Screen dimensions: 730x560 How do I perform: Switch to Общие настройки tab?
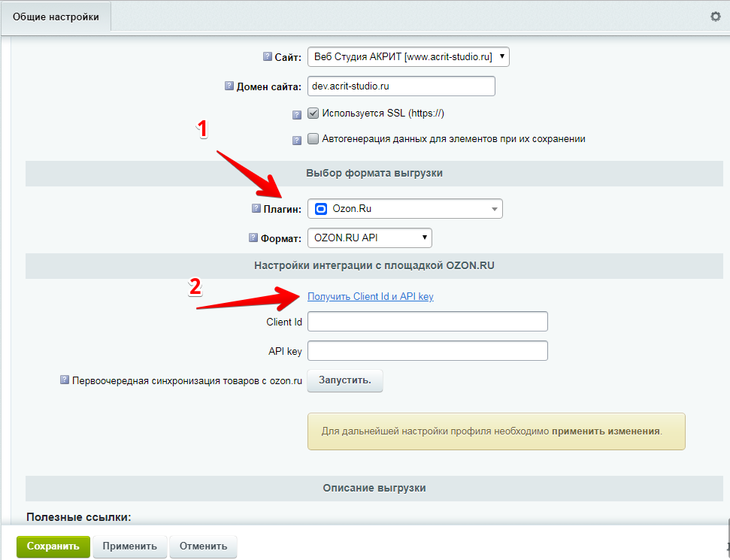pos(56,17)
